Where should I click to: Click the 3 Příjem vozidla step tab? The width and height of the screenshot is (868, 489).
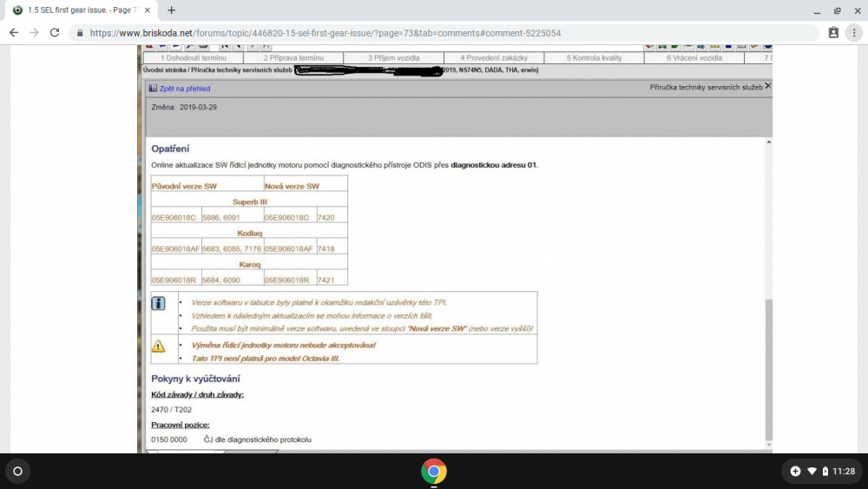point(393,57)
